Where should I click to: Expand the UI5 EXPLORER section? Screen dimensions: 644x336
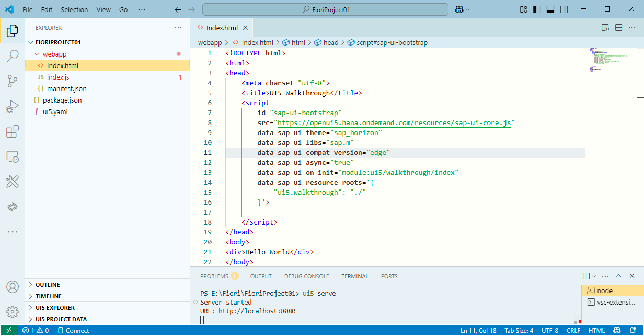107,308
